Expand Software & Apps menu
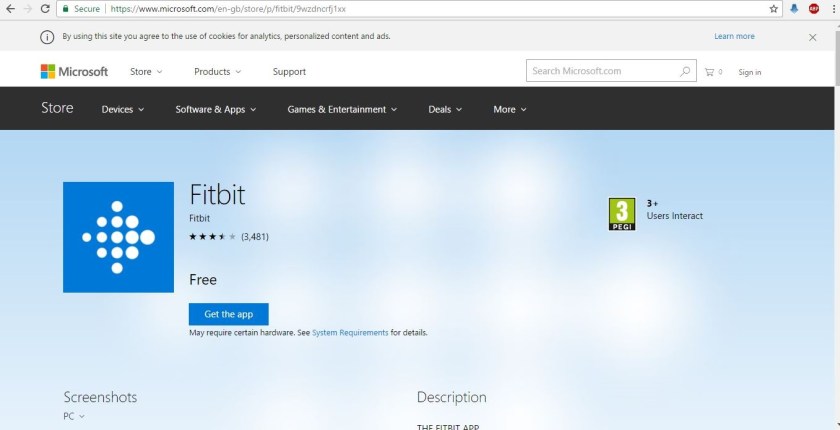This screenshot has height=430, width=840. (216, 109)
